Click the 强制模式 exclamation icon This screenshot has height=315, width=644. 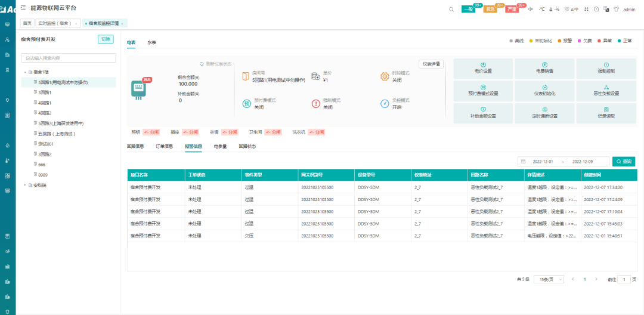pyautogui.click(x=315, y=103)
